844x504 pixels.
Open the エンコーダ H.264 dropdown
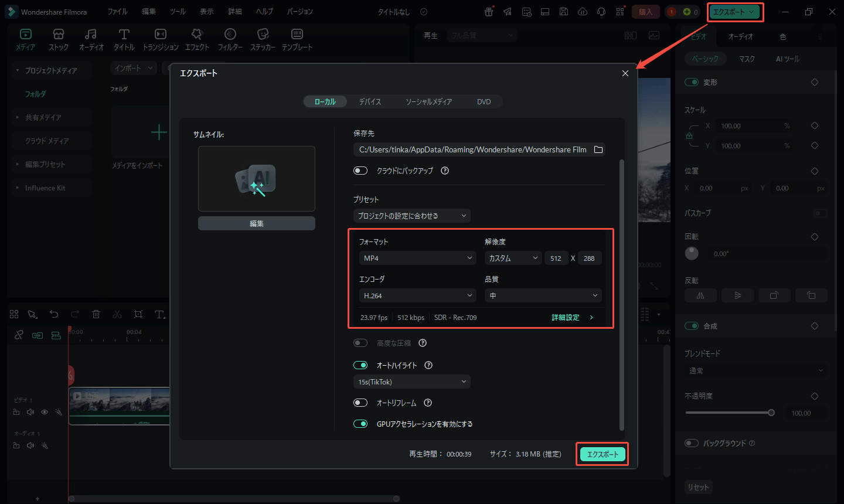pyautogui.click(x=418, y=295)
